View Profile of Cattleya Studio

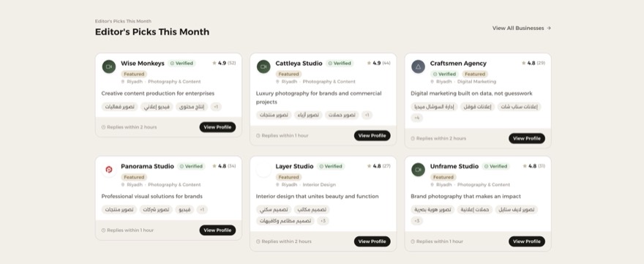[x=372, y=135]
